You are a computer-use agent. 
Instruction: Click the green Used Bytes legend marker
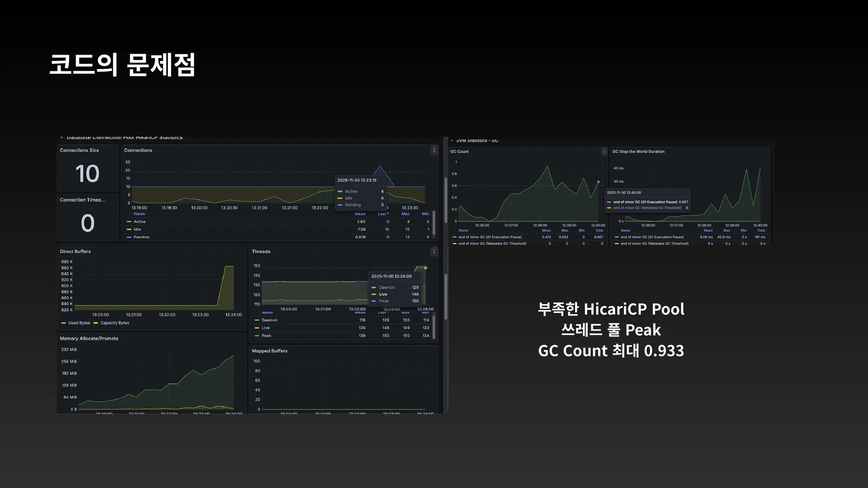(64, 323)
